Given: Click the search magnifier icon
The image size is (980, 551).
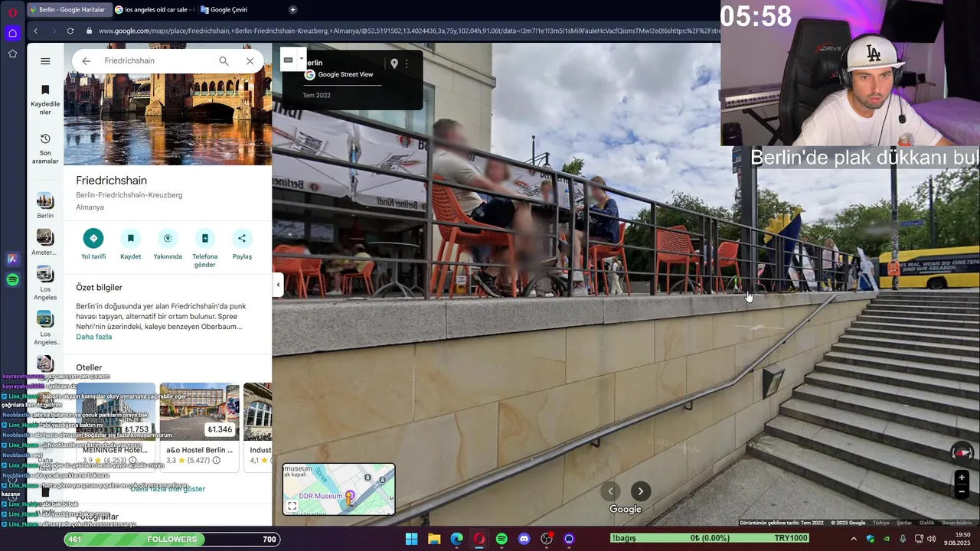Looking at the screenshot, I should [x=224, y=61].
